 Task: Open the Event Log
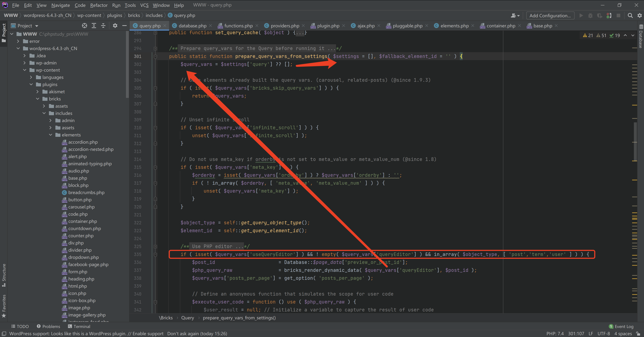click(621, 326)
